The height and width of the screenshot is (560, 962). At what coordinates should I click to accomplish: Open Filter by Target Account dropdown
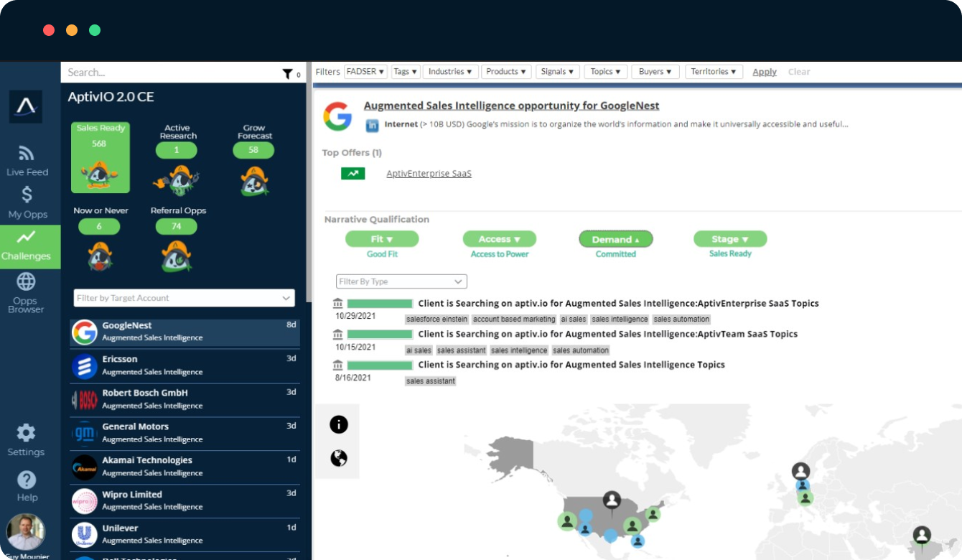point(184,298)
